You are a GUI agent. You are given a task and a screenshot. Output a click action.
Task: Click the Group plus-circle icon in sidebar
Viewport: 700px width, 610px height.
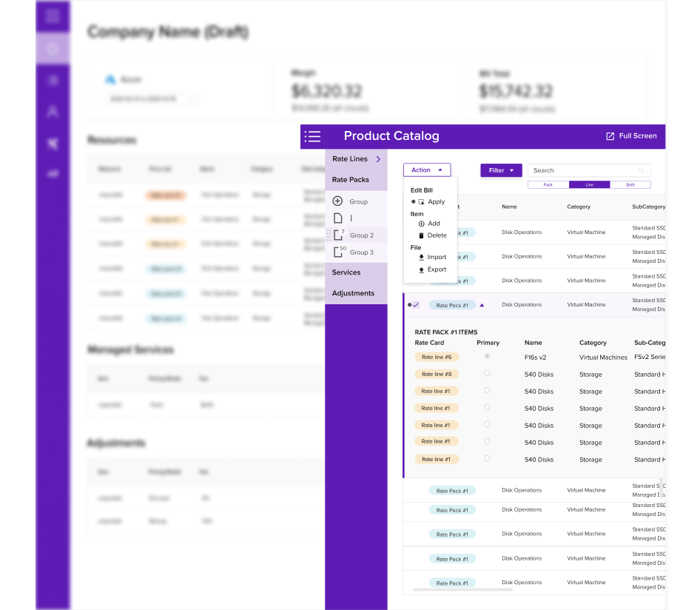(x=339, y=201)
